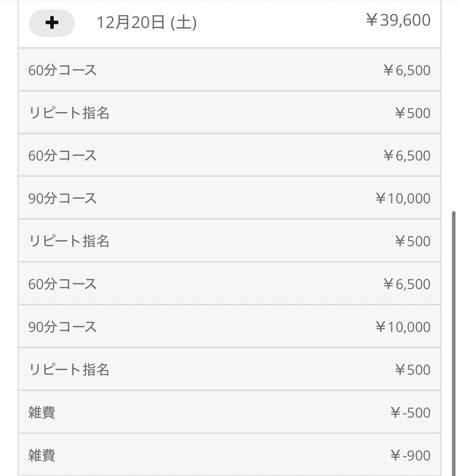This screenshot has width=459, height=476.
Task: Click the first ¥10,000 amount
Action: pyautogui.click(x=403, y=199)
